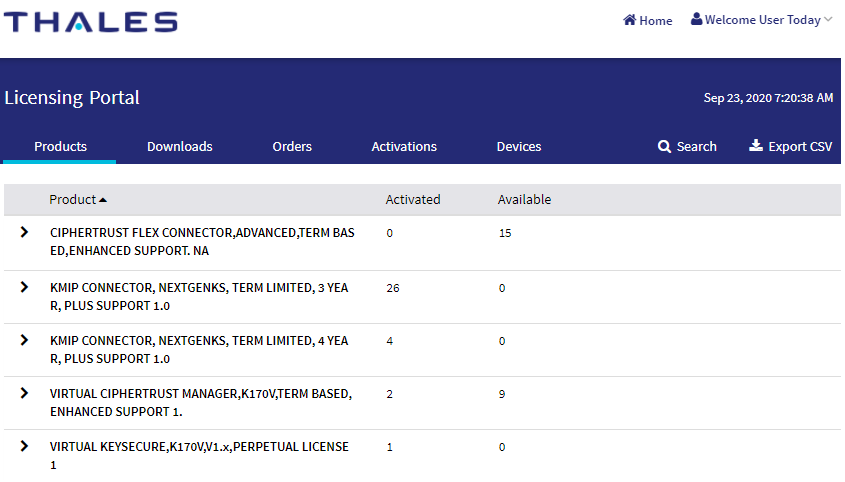The image size is (845, 482).
Task: Select CIPHERTRUST FLEX CONNECTOR product name
Action: click(x=202, y=242)
